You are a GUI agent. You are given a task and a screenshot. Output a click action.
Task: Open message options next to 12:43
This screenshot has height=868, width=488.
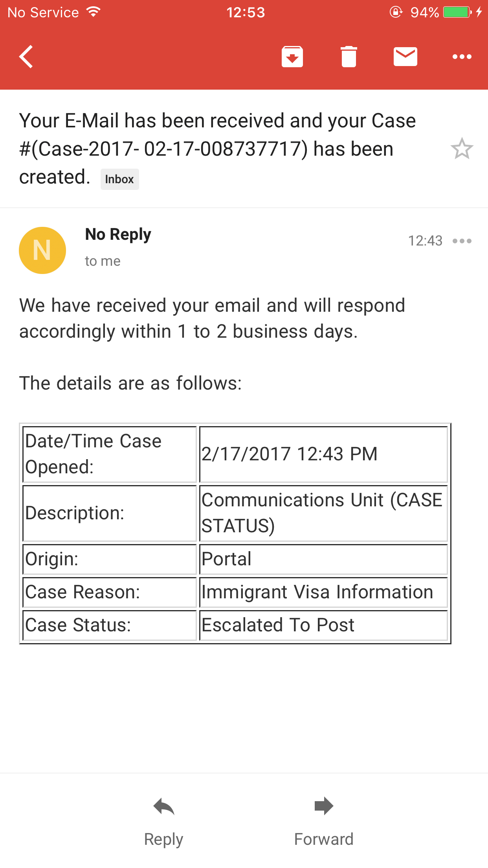click(462, 241)
